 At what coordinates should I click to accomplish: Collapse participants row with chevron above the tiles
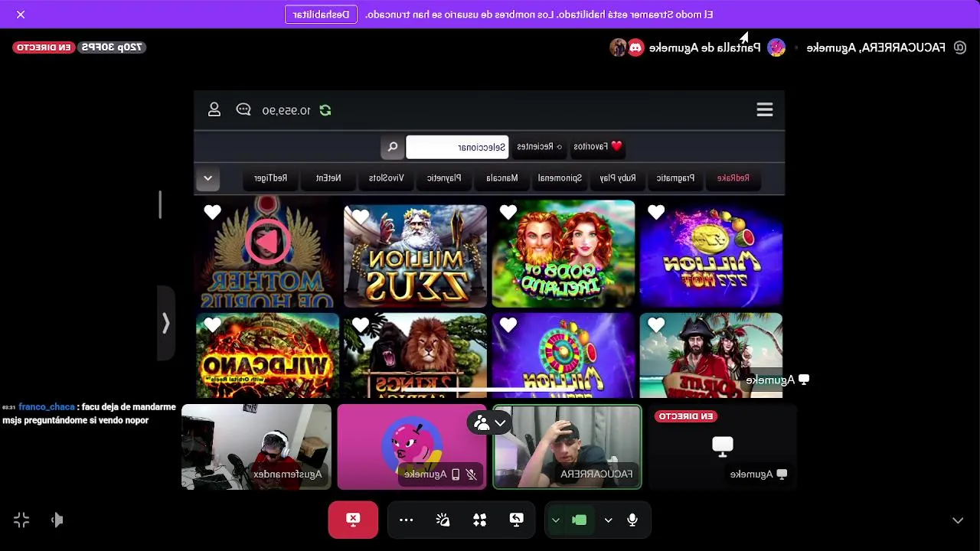tap(500, 422)
